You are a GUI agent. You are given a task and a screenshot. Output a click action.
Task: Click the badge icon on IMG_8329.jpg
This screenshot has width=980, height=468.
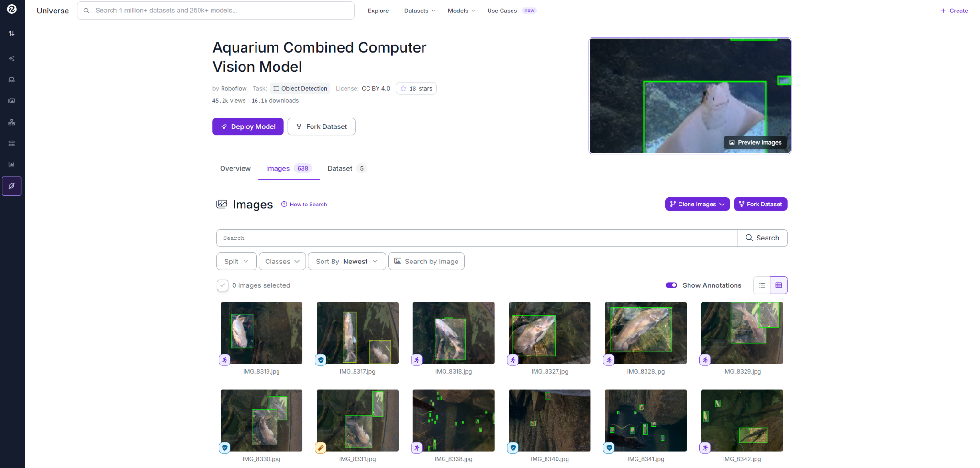tap(705, 360)
